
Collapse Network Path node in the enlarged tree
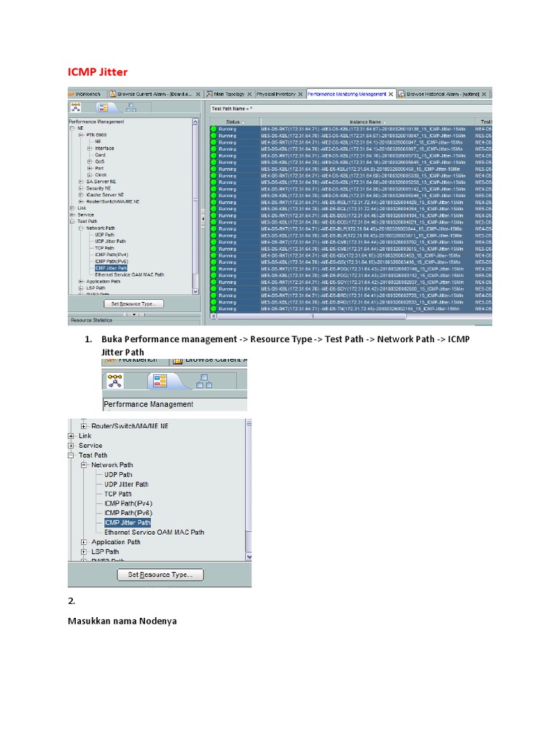pos(84,465)
